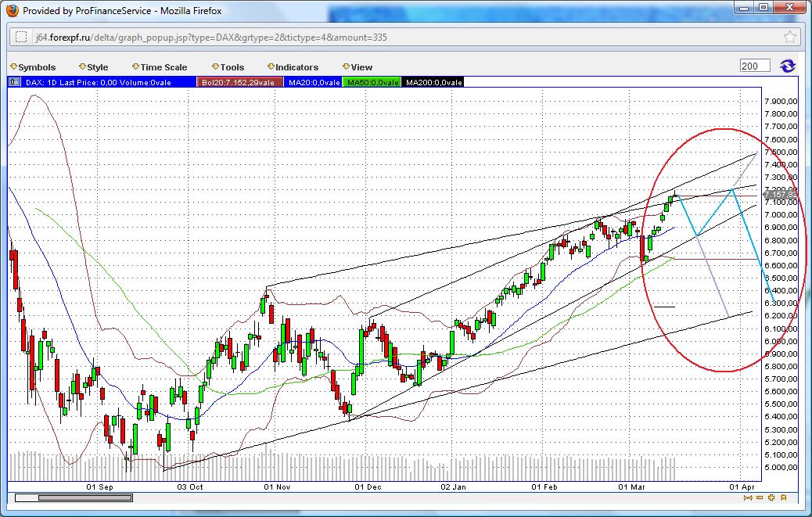The image size is (812, 517).
Task: Click the Style dropdown arrow icon
Action: [x=82, y=66]
